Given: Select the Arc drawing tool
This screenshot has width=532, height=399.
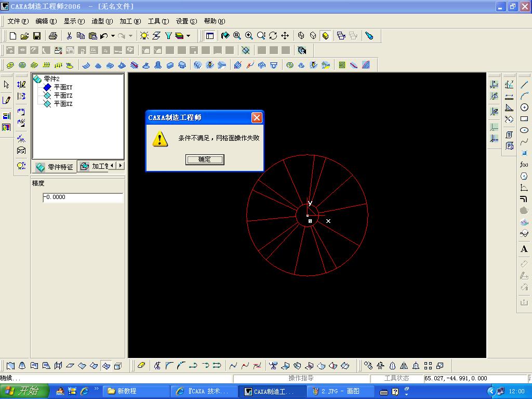Looking at the screenshot, I should (x=524, y=96).
